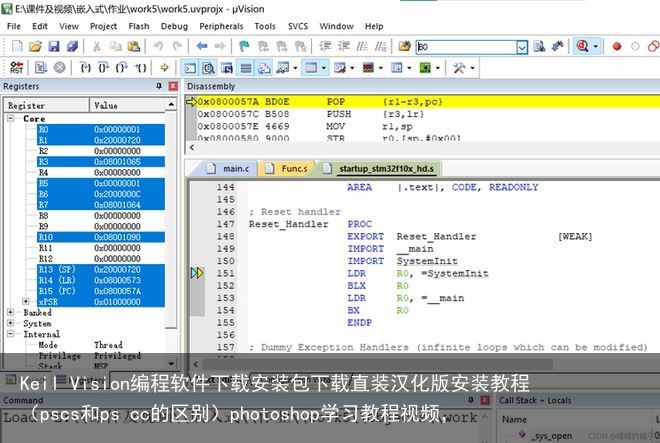The width and height of the screenshot is (660, 443).
Task: Click the Paste icon
Action: [x=134, y=46]
